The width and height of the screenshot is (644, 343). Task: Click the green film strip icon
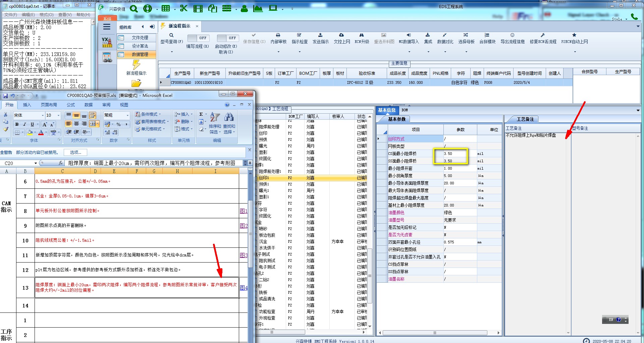(198, 9)
